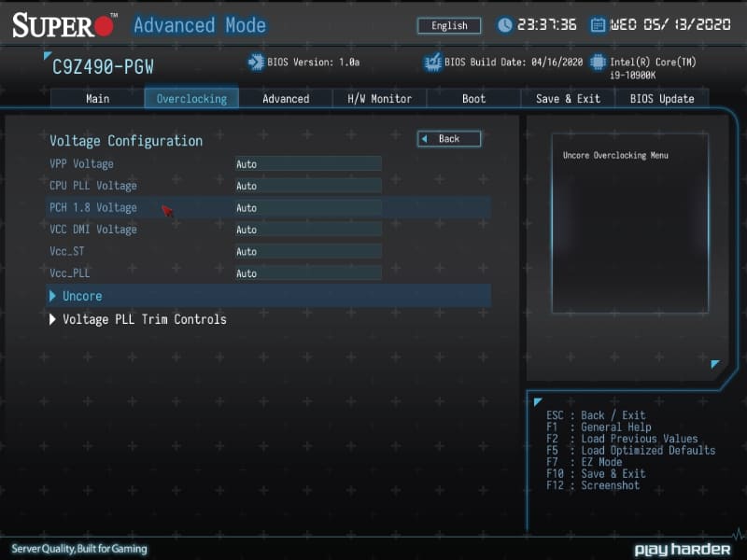747x560 pixels.
Task: Open the VPP Voltage Auto dropdown
Action: 308,163
